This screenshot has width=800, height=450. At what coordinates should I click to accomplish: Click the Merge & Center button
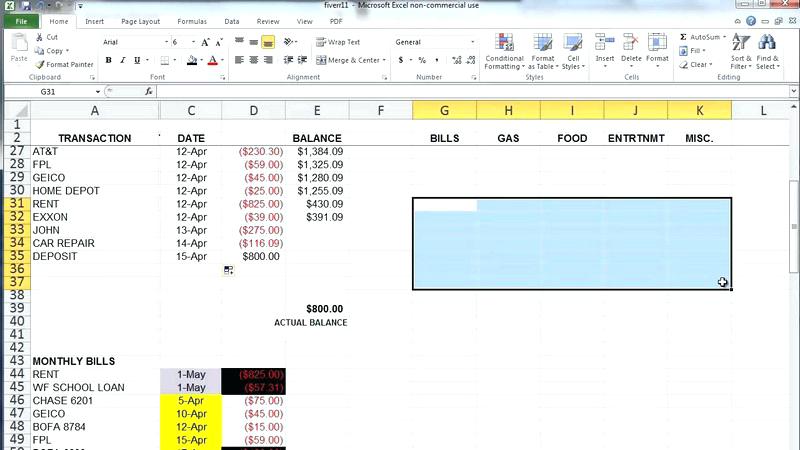click(350, 60)
